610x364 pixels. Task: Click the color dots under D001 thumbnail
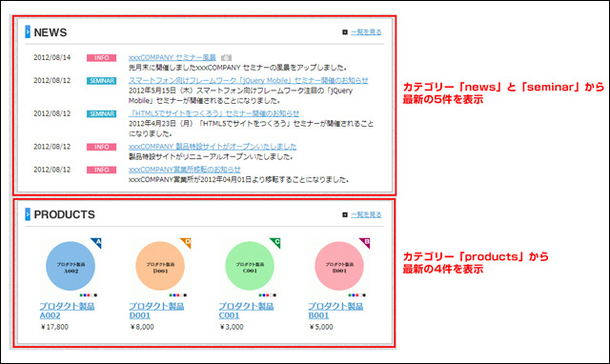tap(178, 295)
